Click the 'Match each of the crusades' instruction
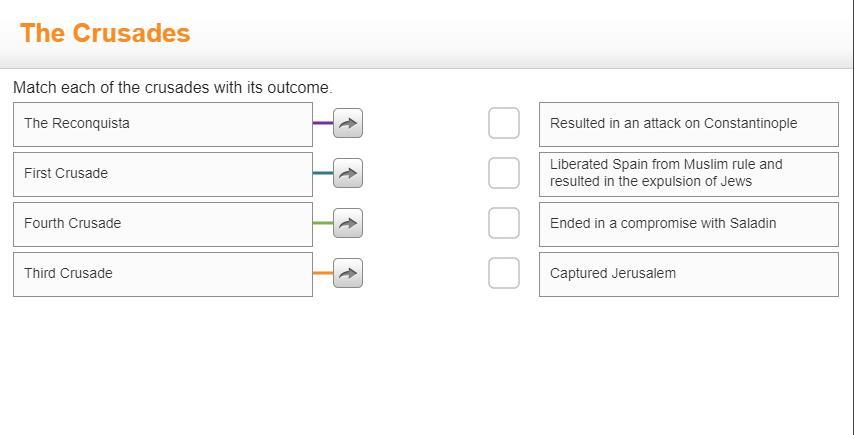The height and width of the screenshot is (435, 854). (172, 88)
